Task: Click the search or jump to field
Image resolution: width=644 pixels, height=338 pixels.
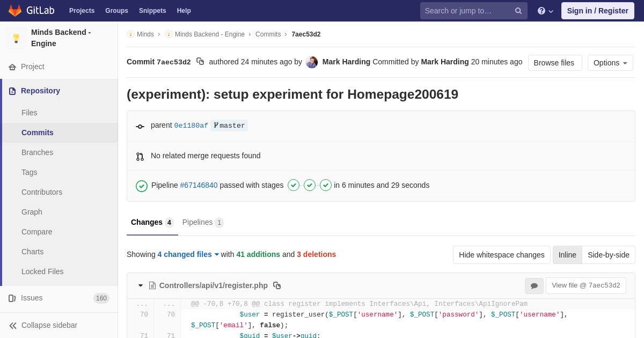Action: 474,11
